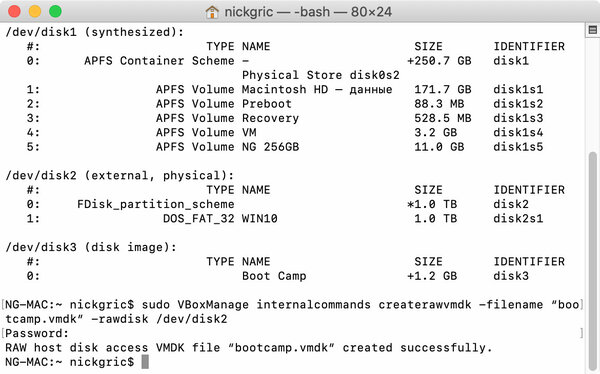Click the 'Physical Store disk0s2' text
Viewport: 600px width, 374px height.
tap(321, 75)
